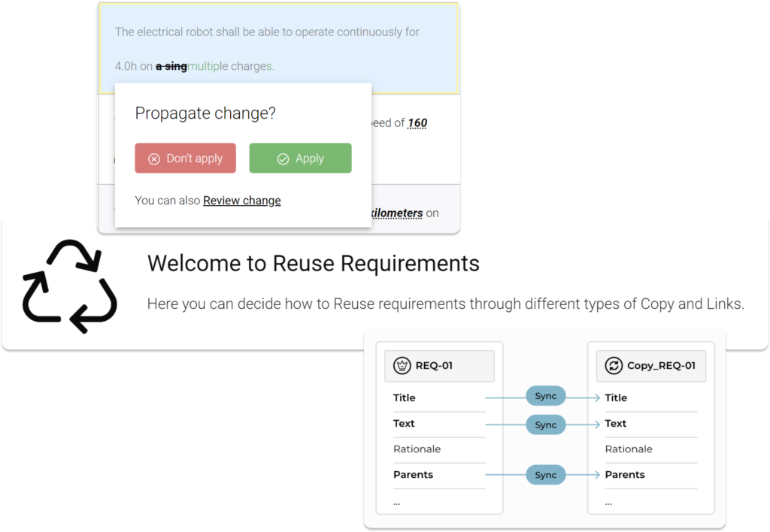
Task: Select the Title field in REQ-01 card
Action: [x=404, y=398]
